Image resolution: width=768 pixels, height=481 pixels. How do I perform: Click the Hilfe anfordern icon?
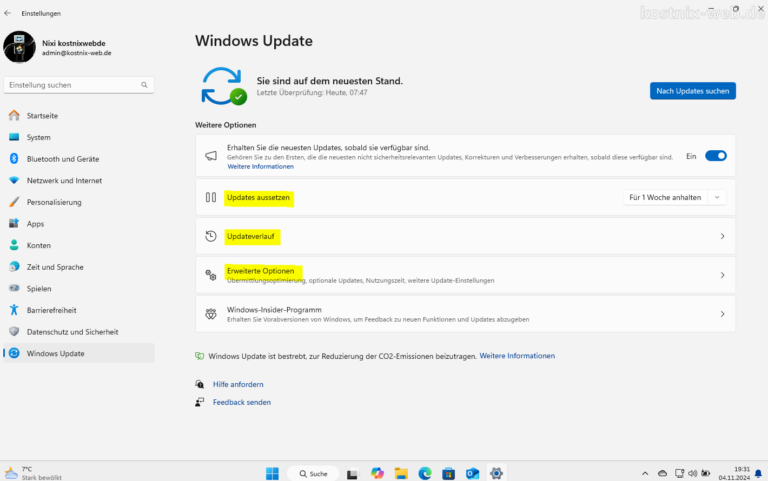click(199, 384)
